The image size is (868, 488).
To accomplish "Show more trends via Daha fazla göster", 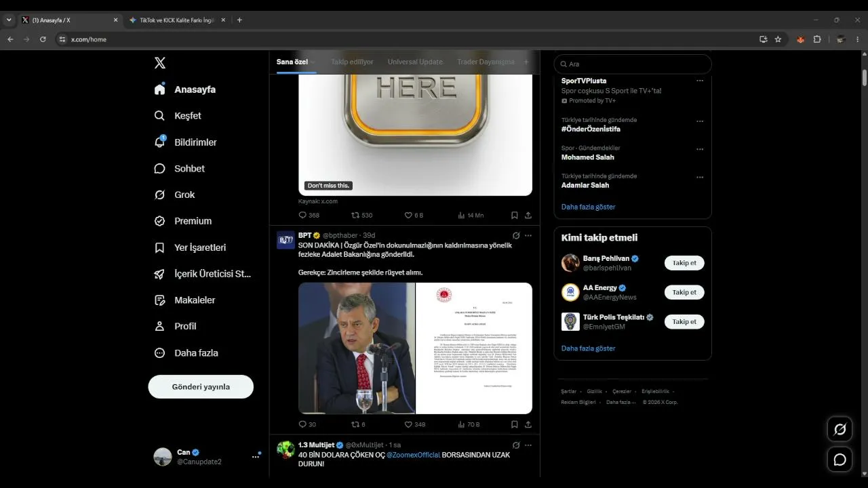I will pos(588,207).
